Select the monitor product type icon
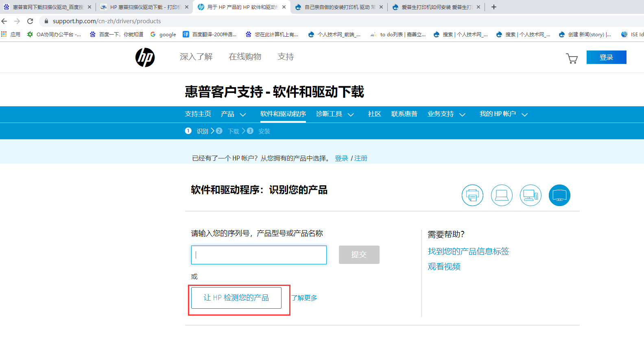 click(x=559, y=195)
